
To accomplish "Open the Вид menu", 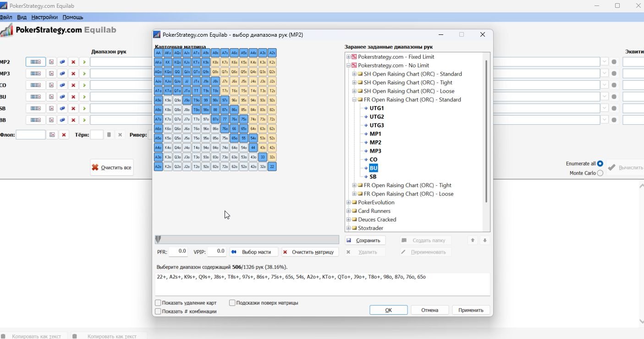I will pyautogui.click(x=22, y=17).
